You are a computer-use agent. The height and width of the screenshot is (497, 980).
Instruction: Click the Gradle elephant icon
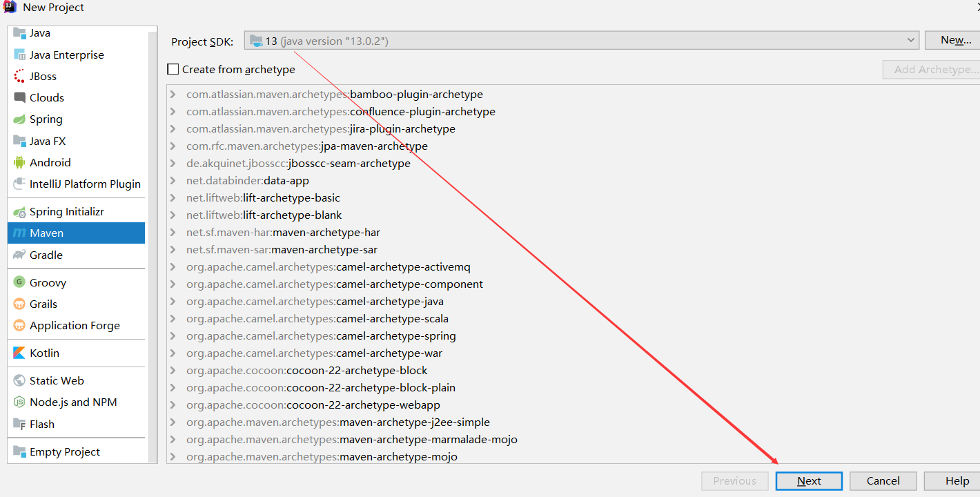[x=19, y=255]
